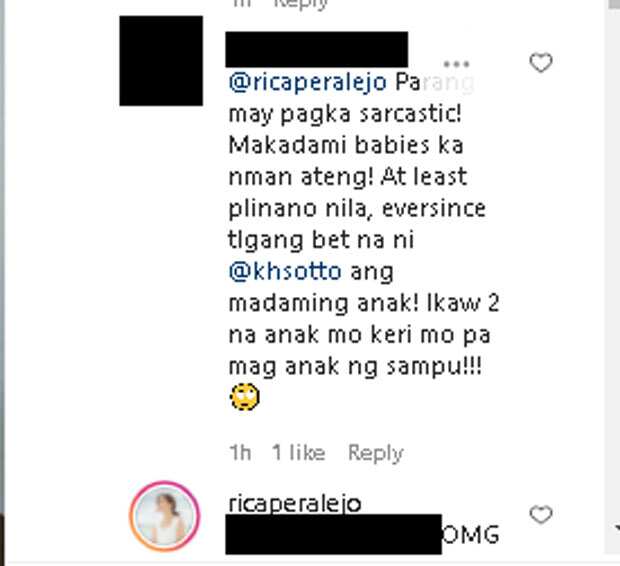View who liked via '1 like'
This screenshot has width=620, height=566.
(x=299, y=453)
